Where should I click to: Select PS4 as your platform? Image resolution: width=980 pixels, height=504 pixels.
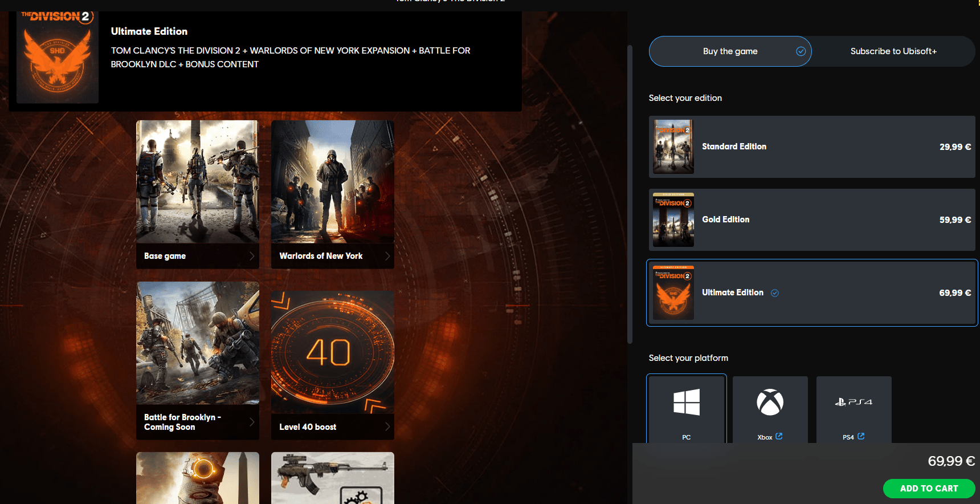click(x=854, y=409)
